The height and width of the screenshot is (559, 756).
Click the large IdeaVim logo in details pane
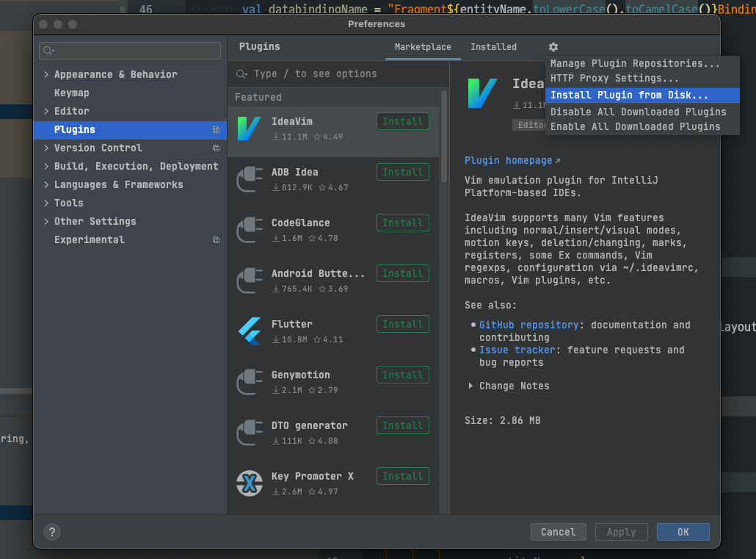pyautogui.click(x=482, y=93)
